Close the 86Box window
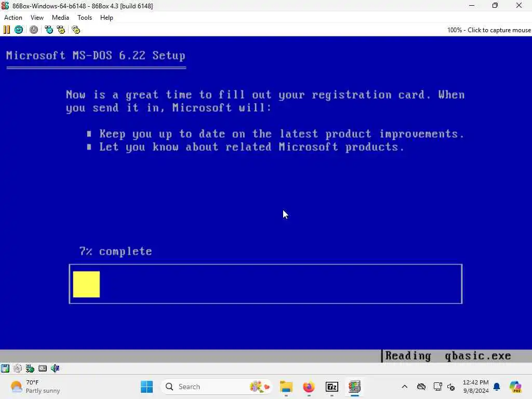This screenshot has width=532, height=399. click(x=519, y=5)
